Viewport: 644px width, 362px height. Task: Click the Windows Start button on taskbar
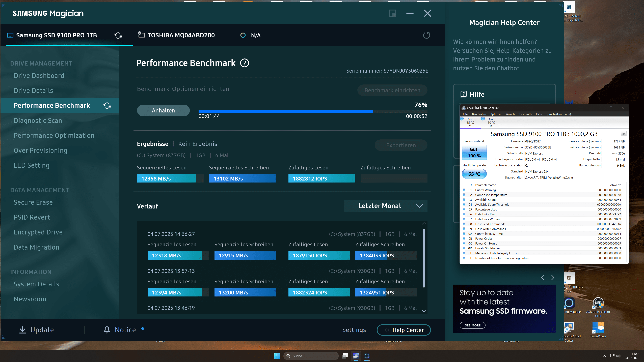coord(277,356)
